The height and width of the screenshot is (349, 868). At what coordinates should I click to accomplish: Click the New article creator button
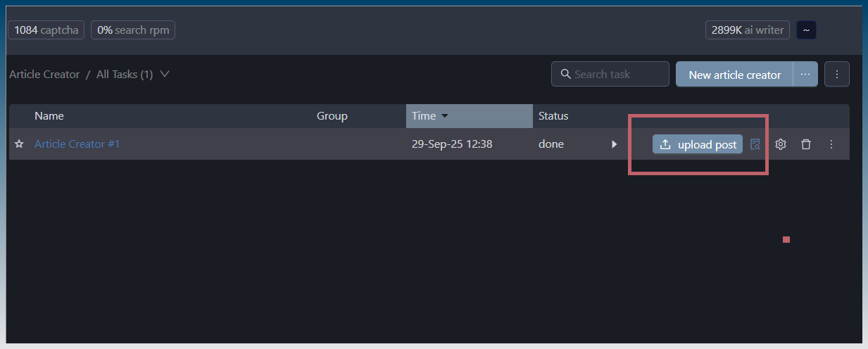(734, 74)
